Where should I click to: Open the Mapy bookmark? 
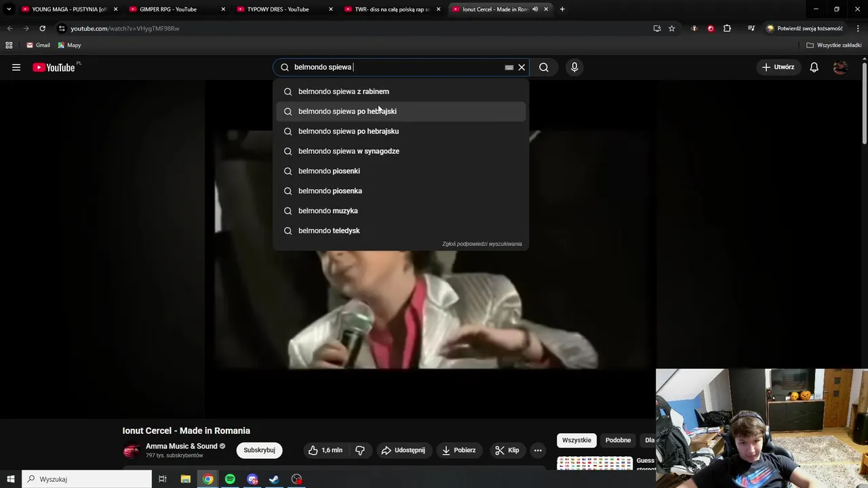click(69, 45)
